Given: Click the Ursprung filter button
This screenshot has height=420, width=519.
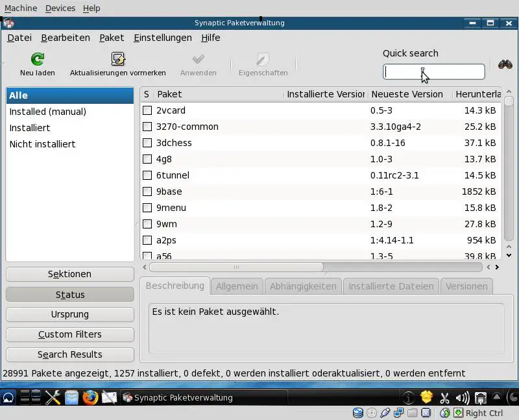Looking at the screenshot, I should click(x=70, y=314).
